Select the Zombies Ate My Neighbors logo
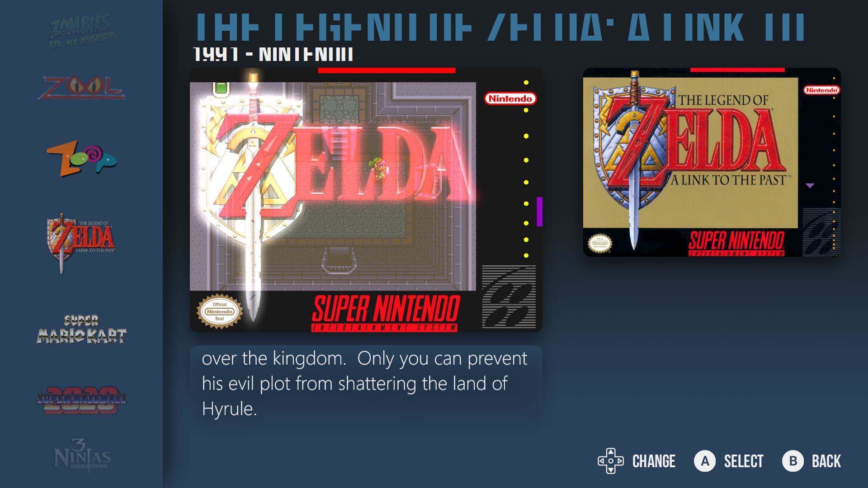 [82, 31]
